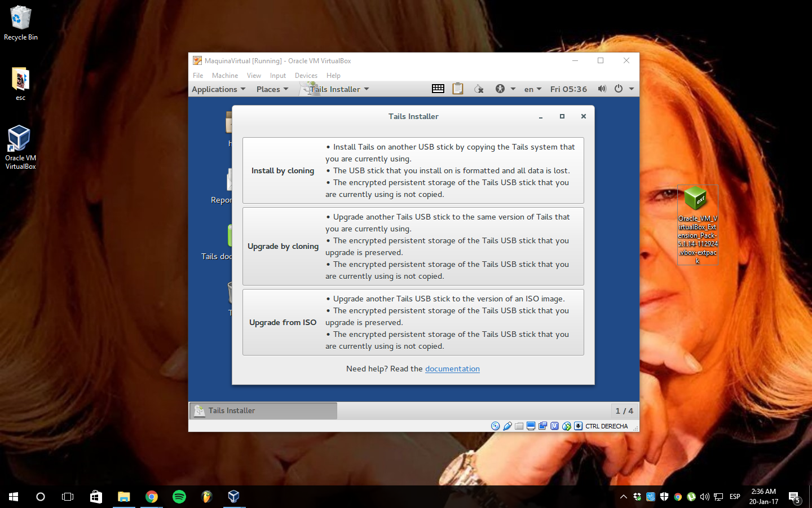Click the Chrome icon in the system tray
The image size is (812, 508).
click(x=678, y=497)
